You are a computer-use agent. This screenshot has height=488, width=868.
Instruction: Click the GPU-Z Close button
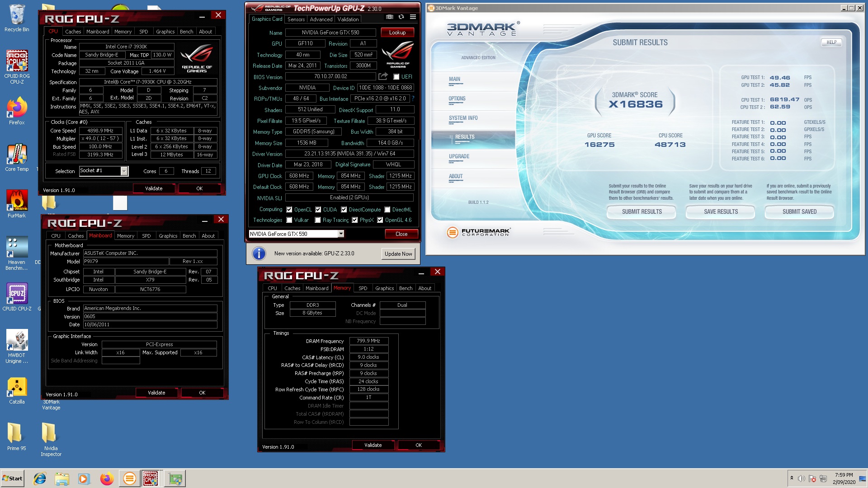point(401,234)
